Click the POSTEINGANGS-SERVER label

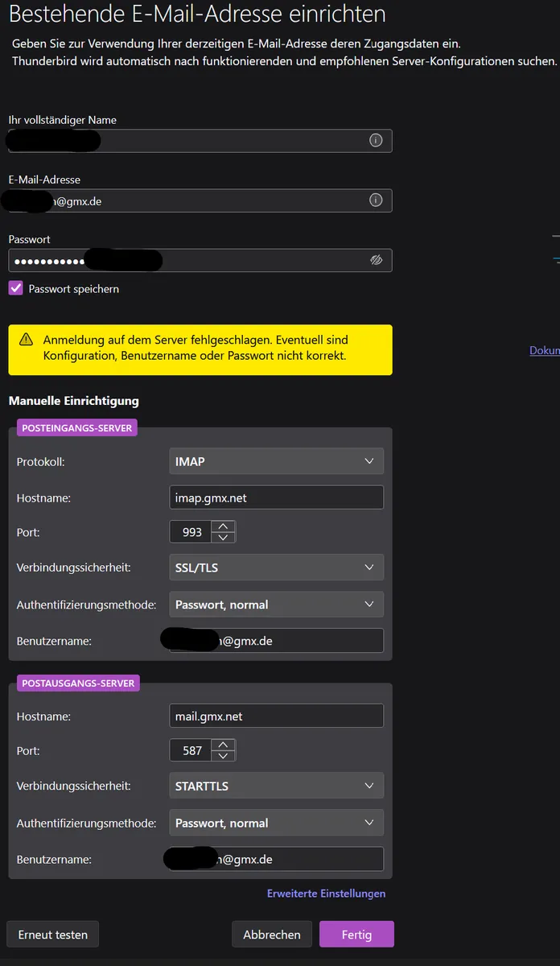point(77,428)
